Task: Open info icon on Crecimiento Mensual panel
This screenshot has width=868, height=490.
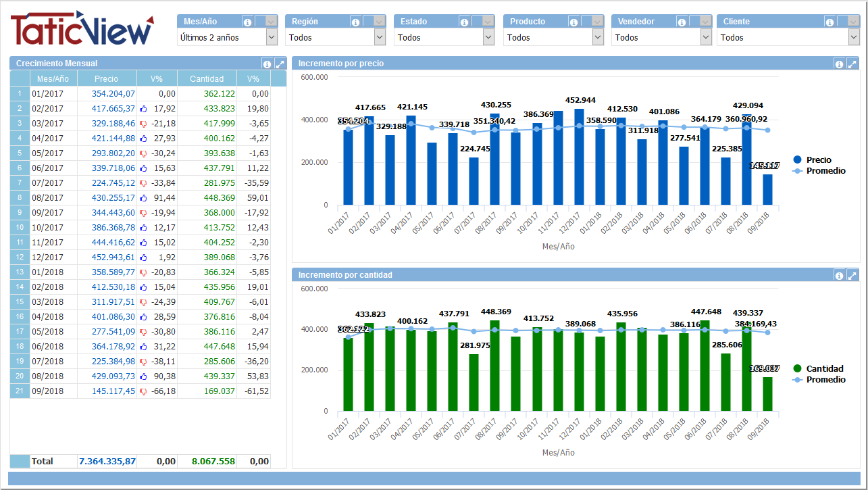Action: (267, 64)
